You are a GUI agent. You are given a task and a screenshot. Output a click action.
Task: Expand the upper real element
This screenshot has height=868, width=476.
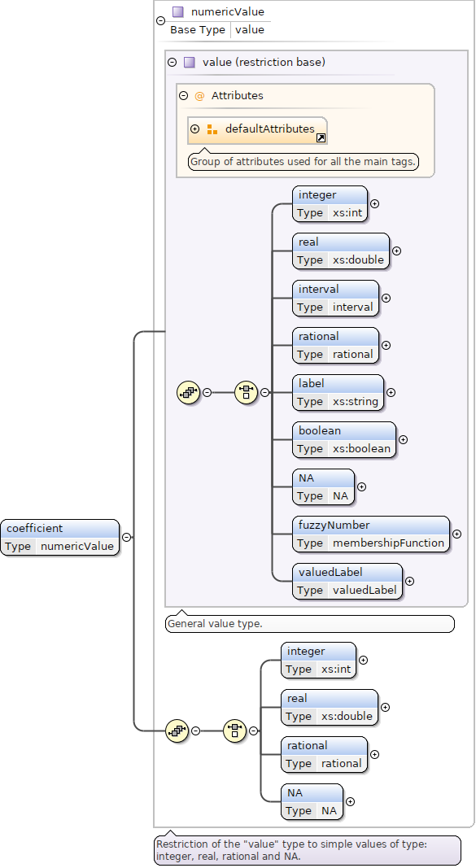click(397, 251)
